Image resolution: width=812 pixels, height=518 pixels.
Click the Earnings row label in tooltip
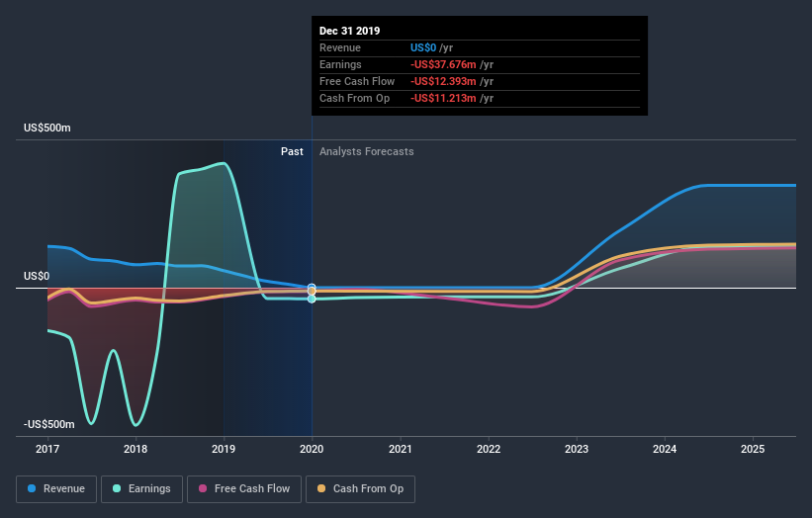340,64
